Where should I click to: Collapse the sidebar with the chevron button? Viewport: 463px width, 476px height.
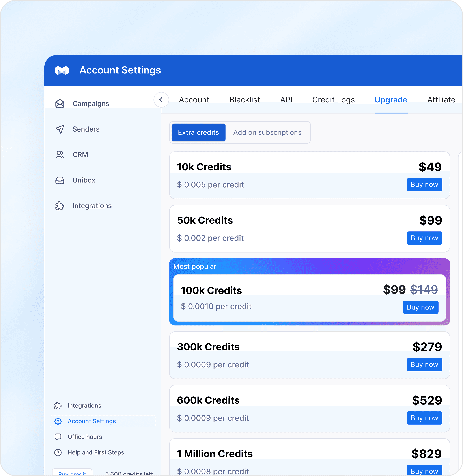(161, 100)
